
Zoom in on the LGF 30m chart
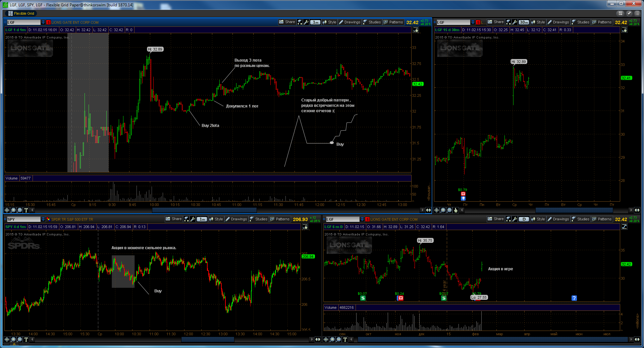pos(443,210)
